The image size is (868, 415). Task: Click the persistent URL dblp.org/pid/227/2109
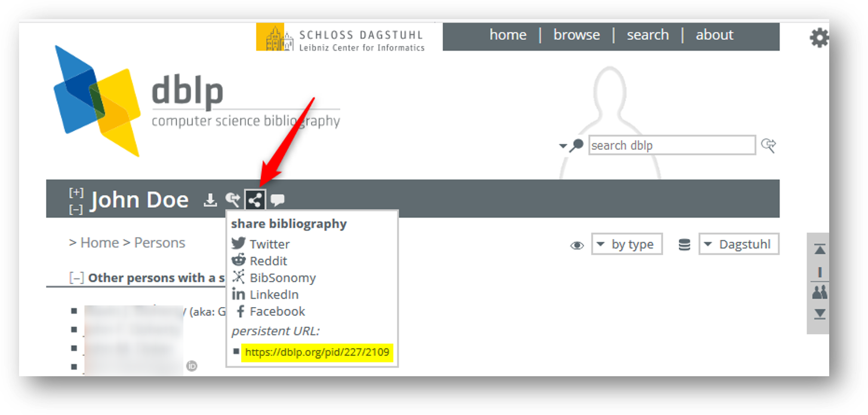tap(318, 352)
